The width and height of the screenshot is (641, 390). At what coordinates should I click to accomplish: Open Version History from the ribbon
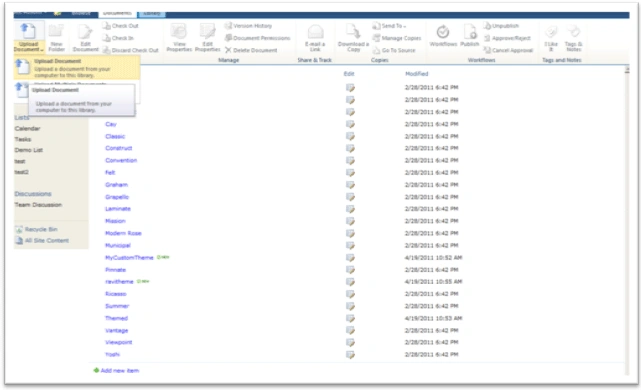[x=248, y=26]
